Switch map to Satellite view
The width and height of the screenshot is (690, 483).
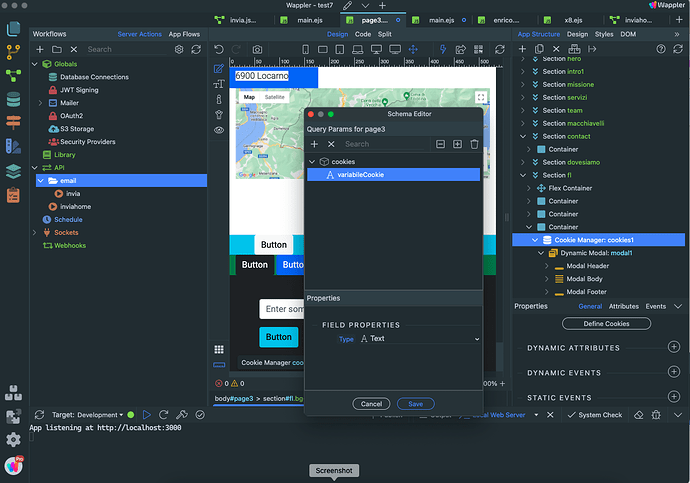coord(275,97)
